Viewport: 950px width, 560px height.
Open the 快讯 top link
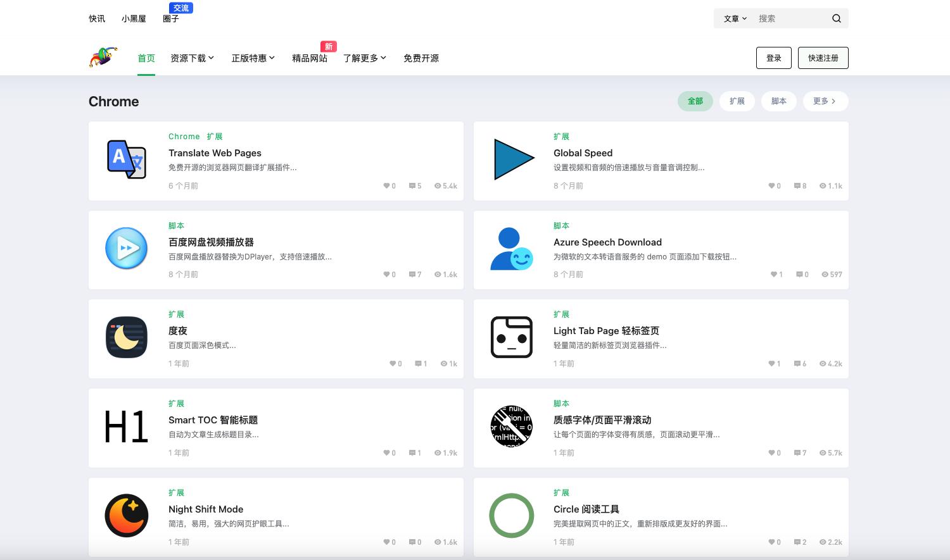point(97,18)
